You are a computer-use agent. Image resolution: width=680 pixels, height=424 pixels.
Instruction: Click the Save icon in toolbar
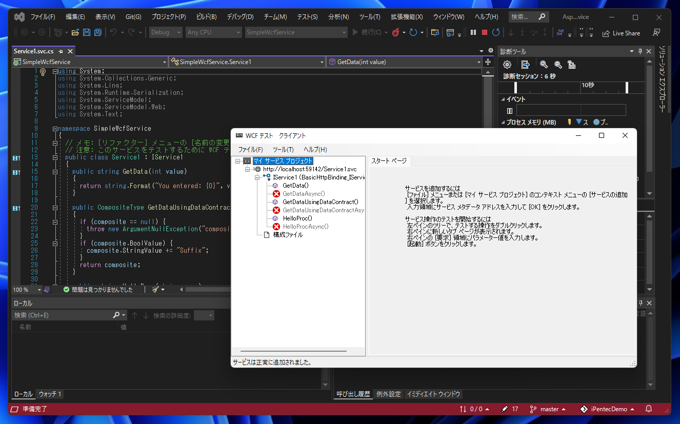[86, 33]
